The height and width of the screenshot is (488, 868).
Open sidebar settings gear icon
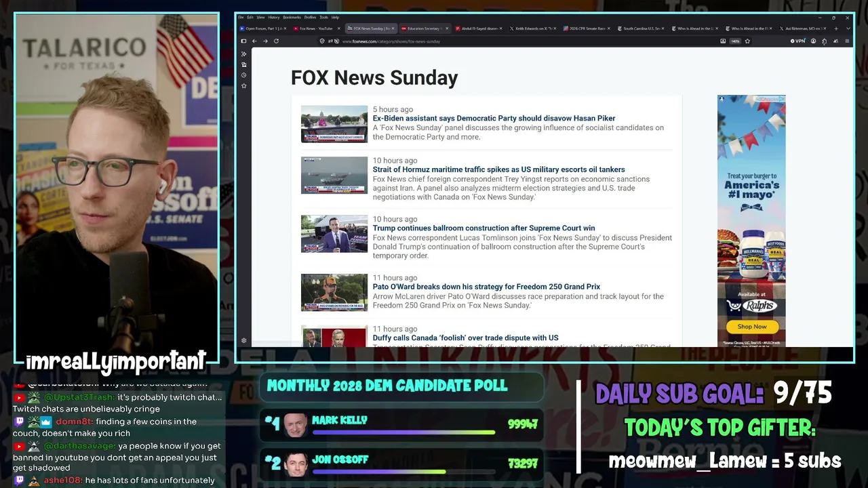pos(243,340)
